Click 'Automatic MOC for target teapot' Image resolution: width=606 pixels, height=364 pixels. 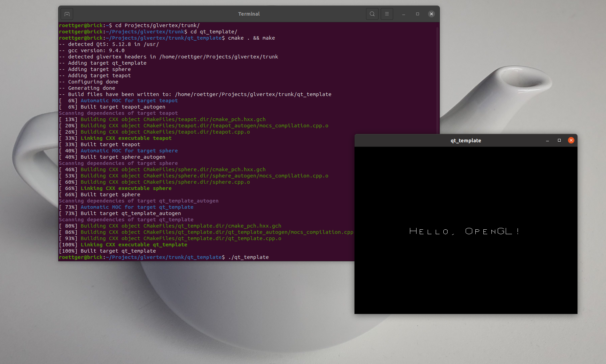pyautogui.click(x=129, y=101)
